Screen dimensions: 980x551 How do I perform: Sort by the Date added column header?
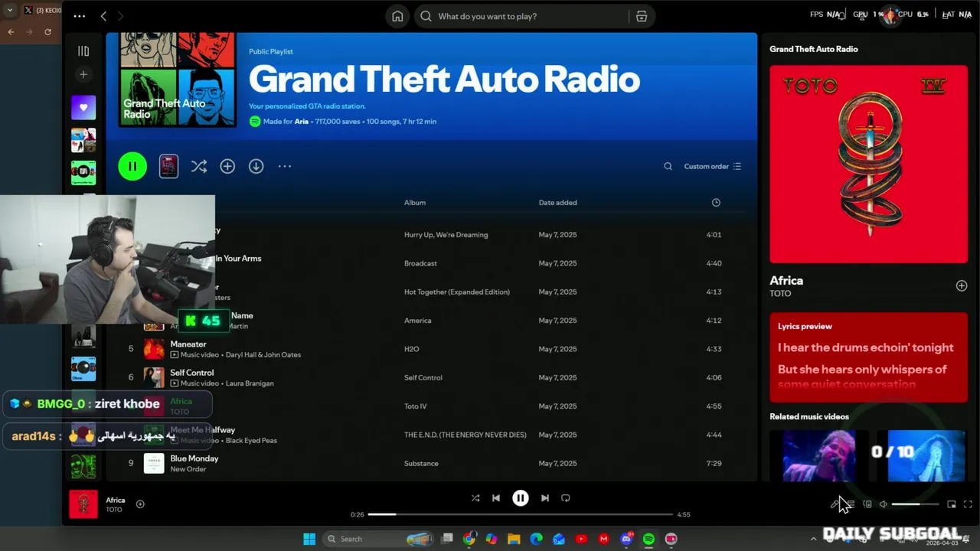[557, 203]
